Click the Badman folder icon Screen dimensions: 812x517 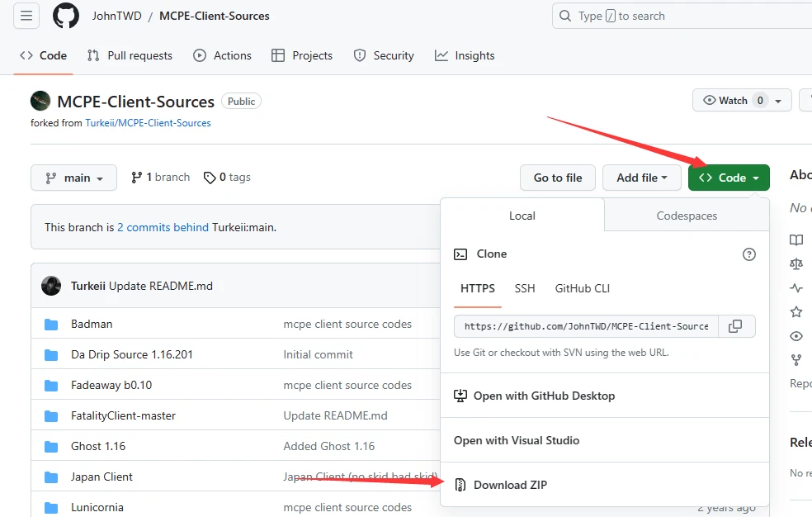[x=51, y=325]
